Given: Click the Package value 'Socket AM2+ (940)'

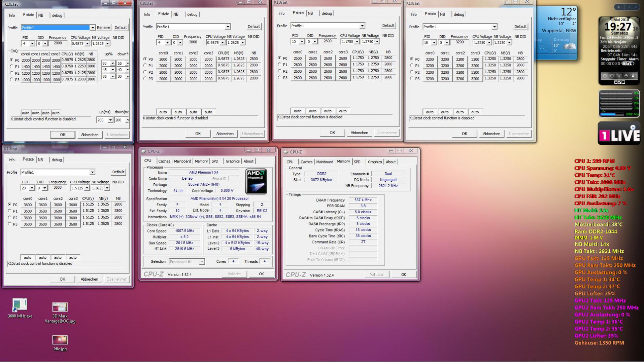Looking at the screenshot, I should tap(204, 185).
